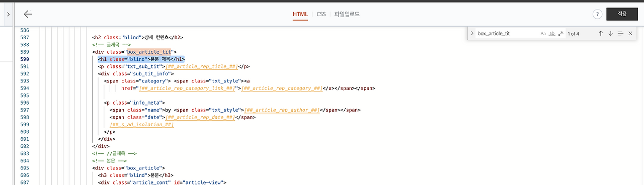Click line number 604 in gutter
Screen dimensions: 644x185
click(x=25, y=161)
